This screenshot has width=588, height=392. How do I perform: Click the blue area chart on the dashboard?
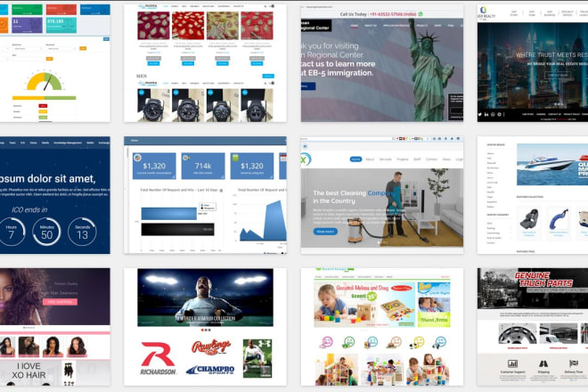263,221
